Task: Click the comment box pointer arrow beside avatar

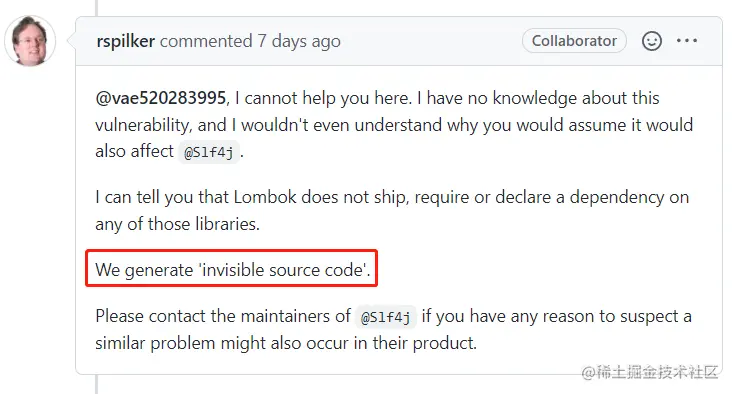Action: [x=71, y=41]
